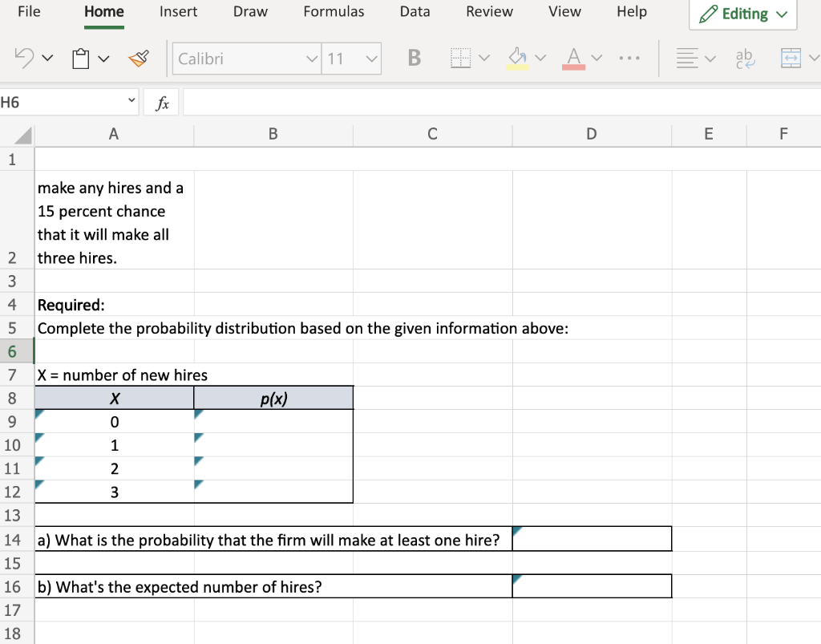Click the Editing mode button

click(x=742, y=14)
